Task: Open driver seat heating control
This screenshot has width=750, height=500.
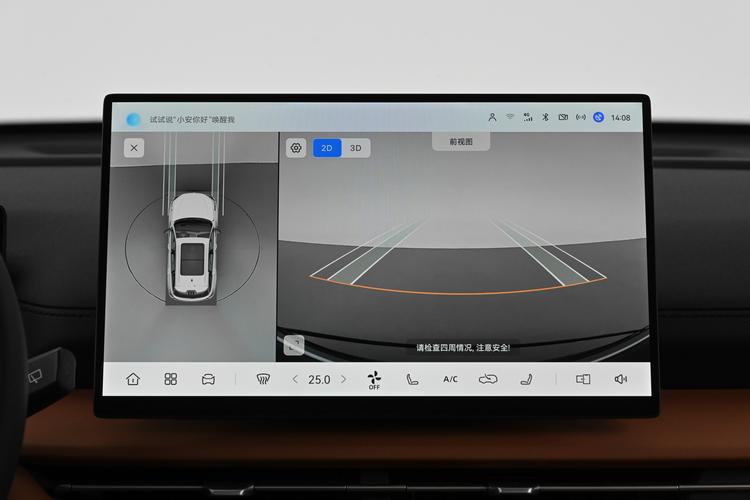Action: tap(413, 379)
